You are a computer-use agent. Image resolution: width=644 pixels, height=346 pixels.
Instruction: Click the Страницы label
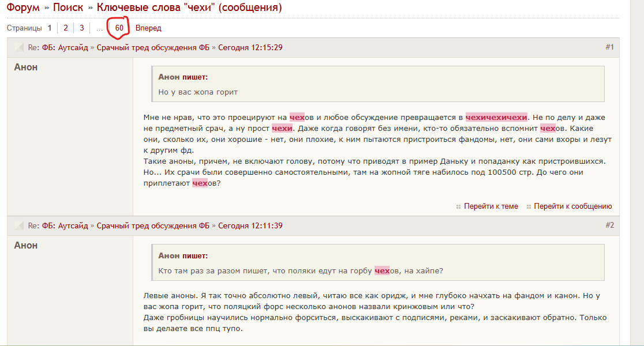point(24,28)
